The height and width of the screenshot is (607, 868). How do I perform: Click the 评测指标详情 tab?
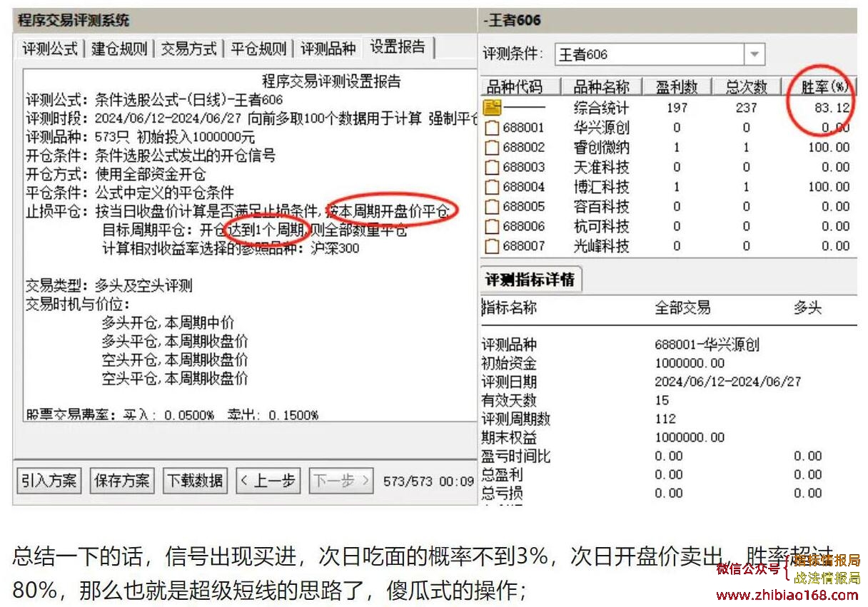[x=530, y=280]
